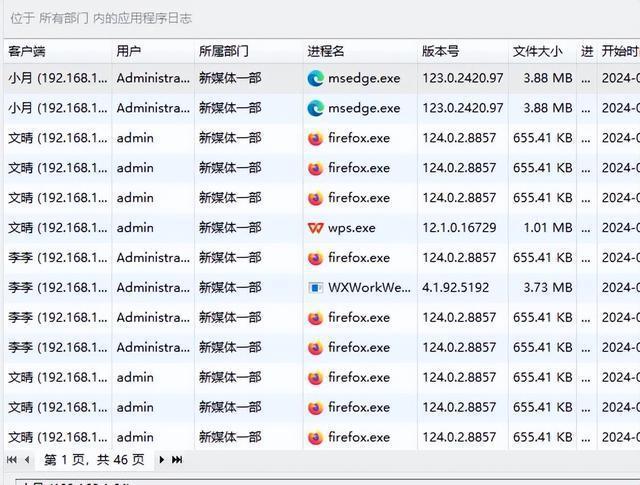The height and width of the screenshot is (485, 640).
Task: Click the 李李 client cell in the WXWorkWe row
Action: click(58, 288)
